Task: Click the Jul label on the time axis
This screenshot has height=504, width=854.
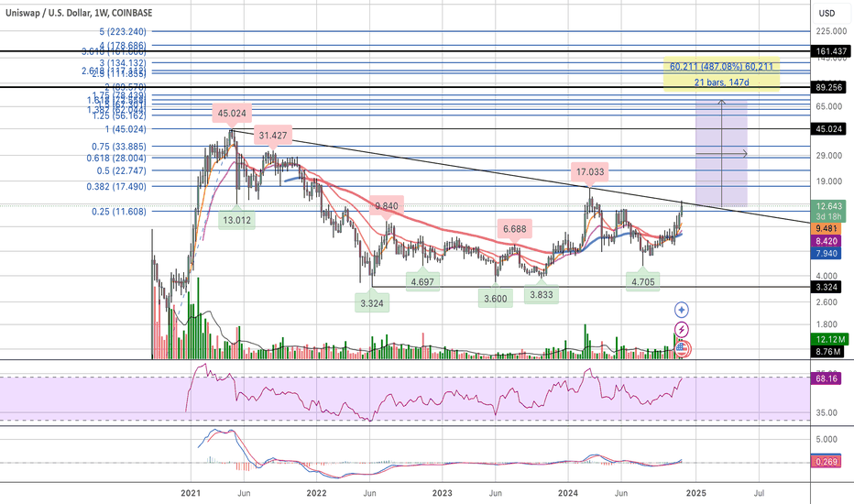Action: point(759,493)
